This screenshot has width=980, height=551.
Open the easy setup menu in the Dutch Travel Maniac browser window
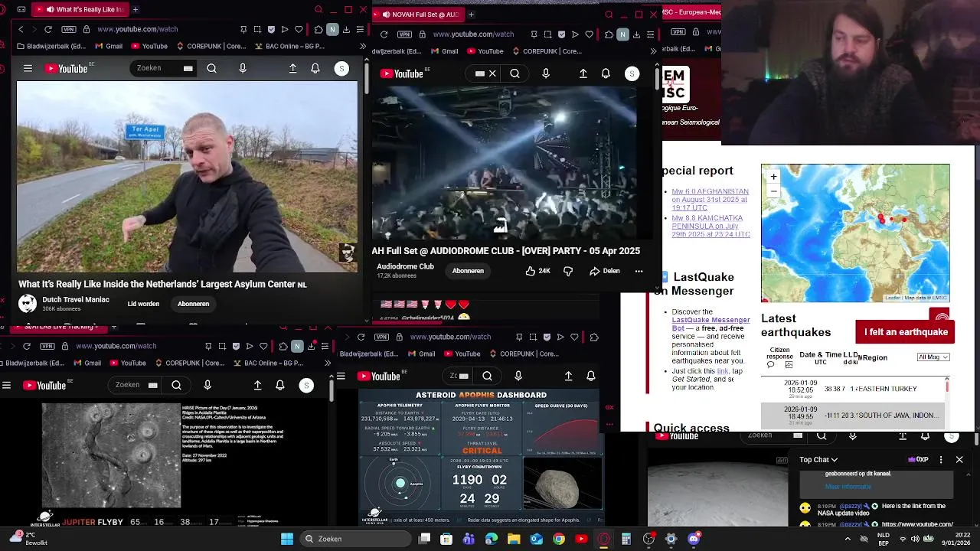[360, 29]
